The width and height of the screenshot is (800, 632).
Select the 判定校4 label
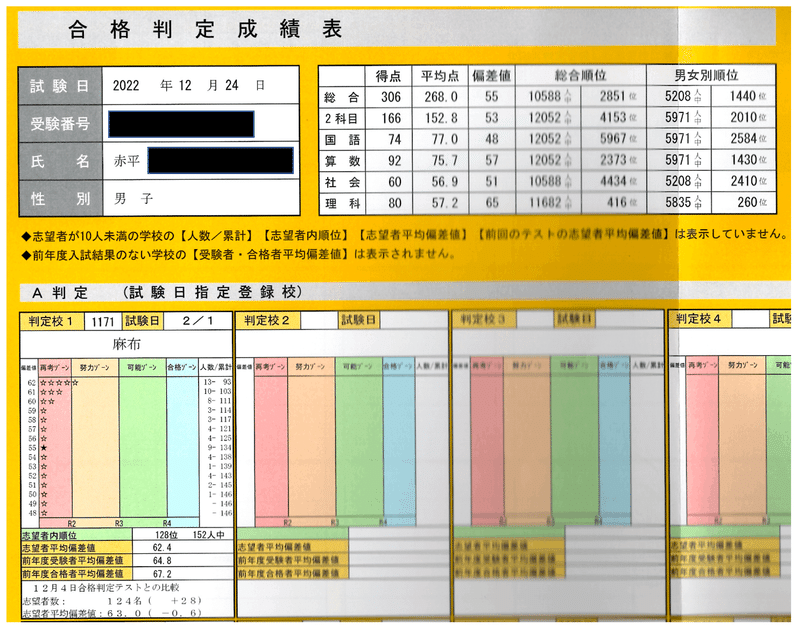tap(698, 319)
